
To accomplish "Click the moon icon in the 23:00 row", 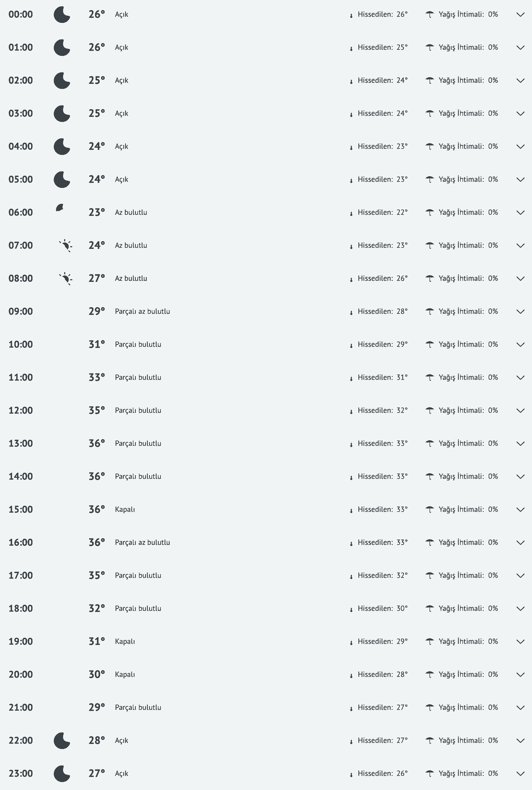I will point(62,773).
